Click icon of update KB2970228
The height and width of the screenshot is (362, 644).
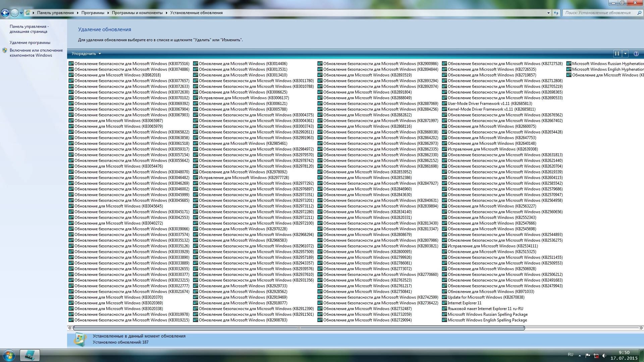pyautogui.click(x=196, y=229)
